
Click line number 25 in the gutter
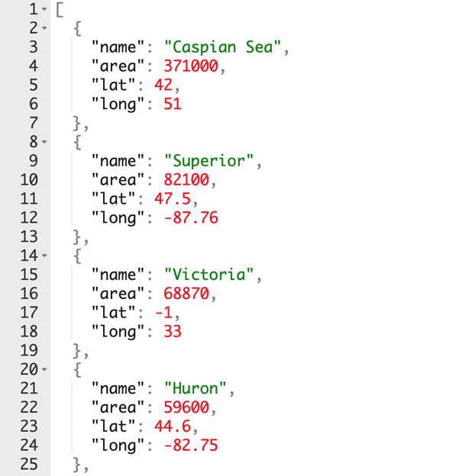pos(29,464)
